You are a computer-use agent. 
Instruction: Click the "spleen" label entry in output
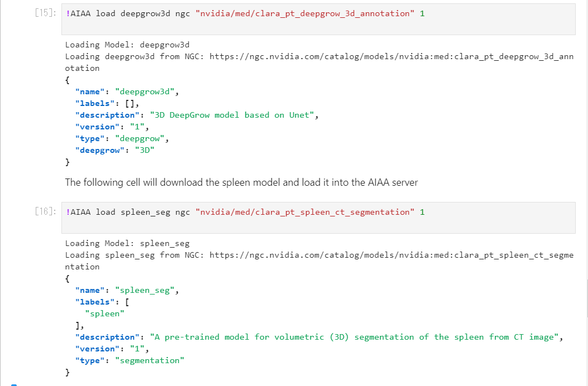click(x=104, y=313)
